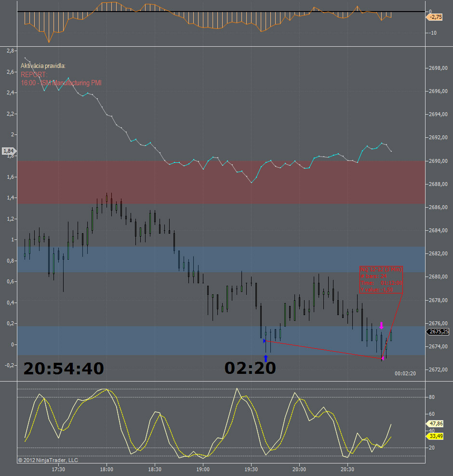Click the 2,4 left axis label

tap(10, 93)
